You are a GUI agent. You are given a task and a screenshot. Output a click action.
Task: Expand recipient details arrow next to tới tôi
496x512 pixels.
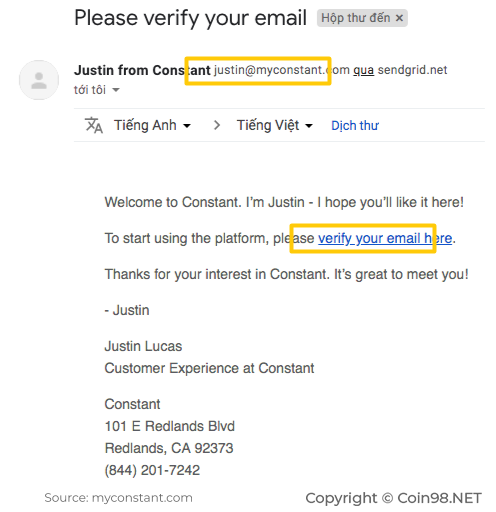coord(116,90)
